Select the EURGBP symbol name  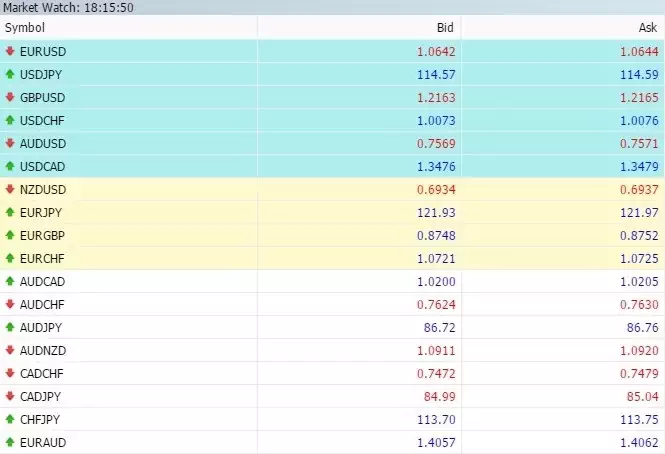(42, 235)
